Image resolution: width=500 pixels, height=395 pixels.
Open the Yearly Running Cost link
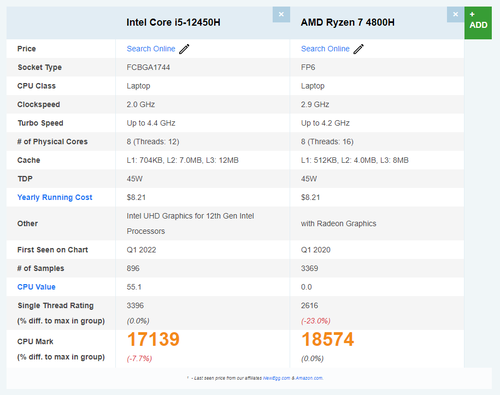pyautogui.click(x=55, y=197)
